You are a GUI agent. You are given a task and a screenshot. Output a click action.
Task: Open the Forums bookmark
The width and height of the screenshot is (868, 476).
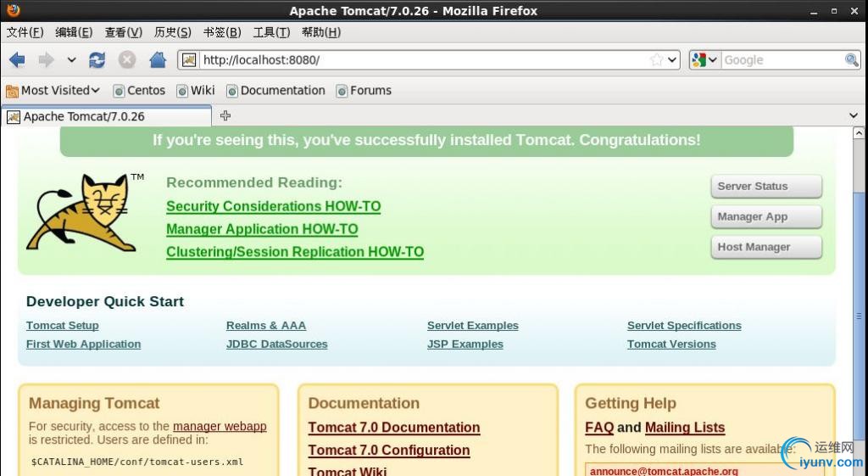(x=364, y=90)
